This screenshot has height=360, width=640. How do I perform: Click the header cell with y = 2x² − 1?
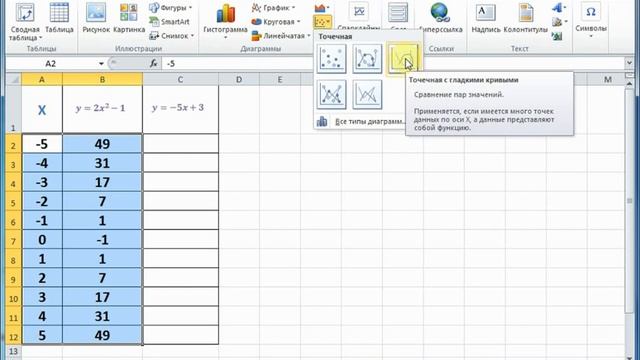[x=102, y=109]
